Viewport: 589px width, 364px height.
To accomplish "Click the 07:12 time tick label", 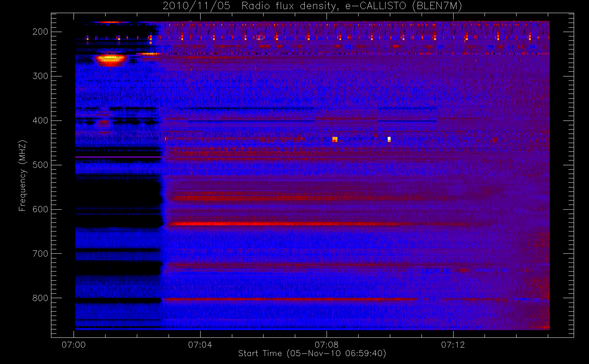I will [453, 345].
